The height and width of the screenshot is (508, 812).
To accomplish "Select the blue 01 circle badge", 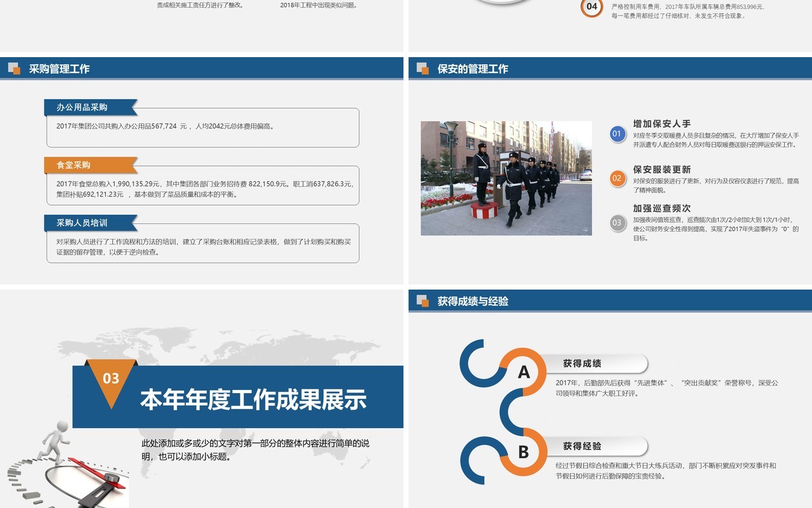I will [617, 134].
